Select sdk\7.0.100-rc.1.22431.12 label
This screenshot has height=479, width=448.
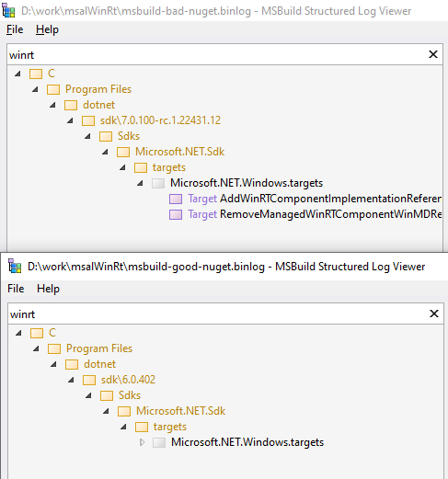tap(160, 120)
